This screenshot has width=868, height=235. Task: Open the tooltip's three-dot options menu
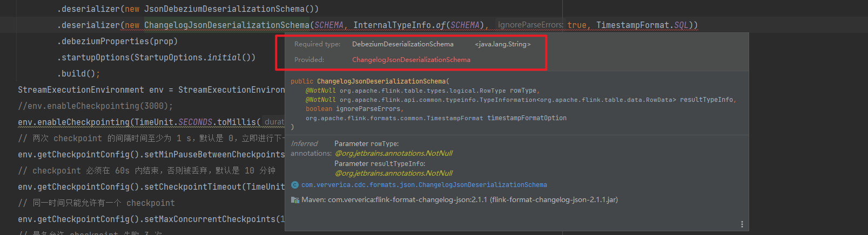[x=742, y=224]
